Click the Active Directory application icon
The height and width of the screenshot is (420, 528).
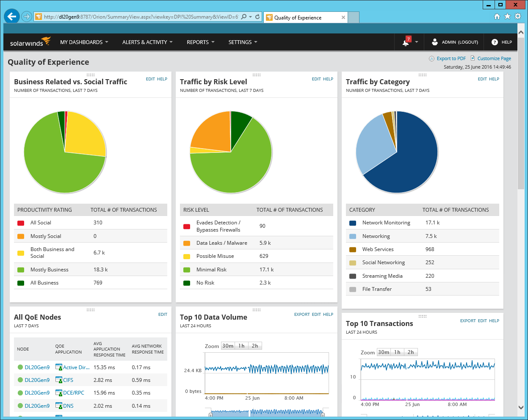(x=59, y=367)
